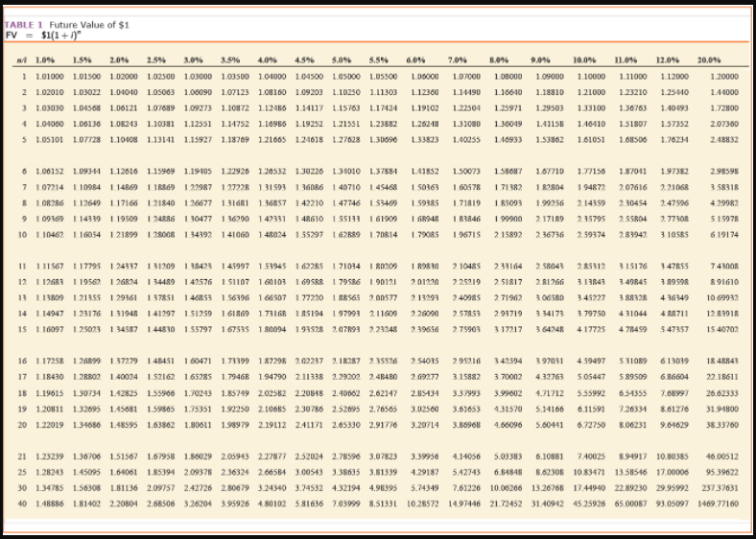Click value 31.94800 in row 19
The image size is (756, 539).
tap(722, 410)
